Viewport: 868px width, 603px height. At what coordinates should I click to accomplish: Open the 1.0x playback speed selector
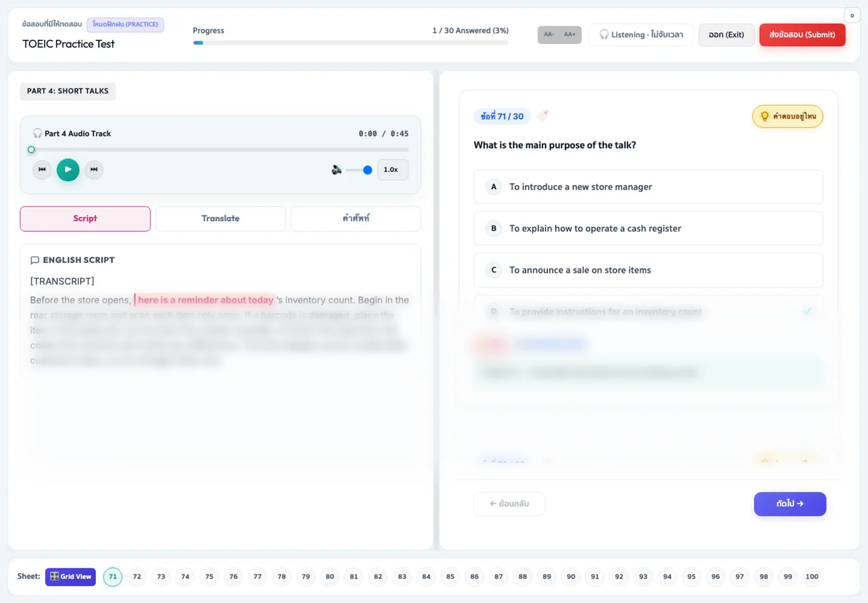[x=392, y=169]
